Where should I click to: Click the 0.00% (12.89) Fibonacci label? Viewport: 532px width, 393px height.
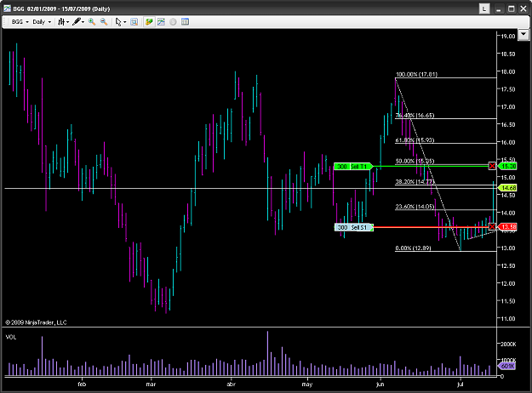coord(413,248)
